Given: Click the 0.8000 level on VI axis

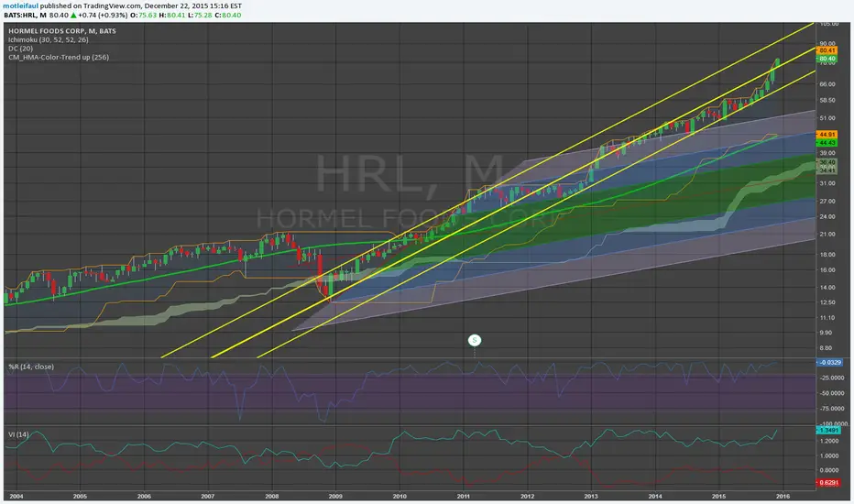Looking at the screenshot, I should (x=830, y=470).
